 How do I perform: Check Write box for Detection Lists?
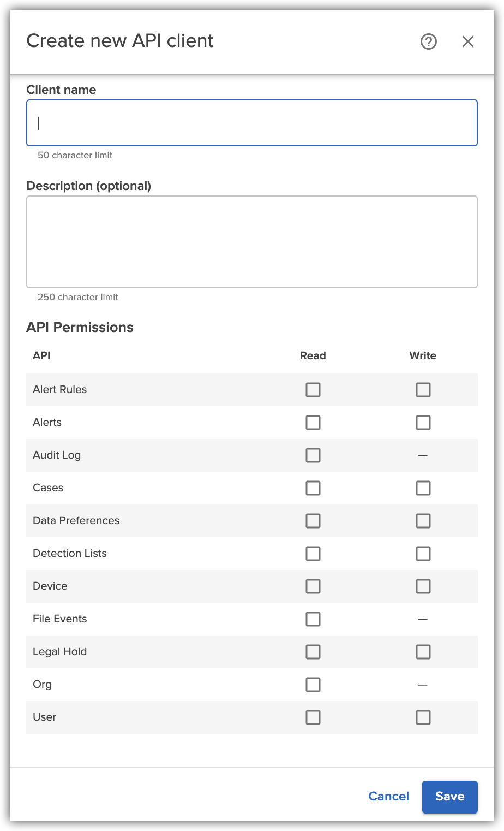(423, 554)
